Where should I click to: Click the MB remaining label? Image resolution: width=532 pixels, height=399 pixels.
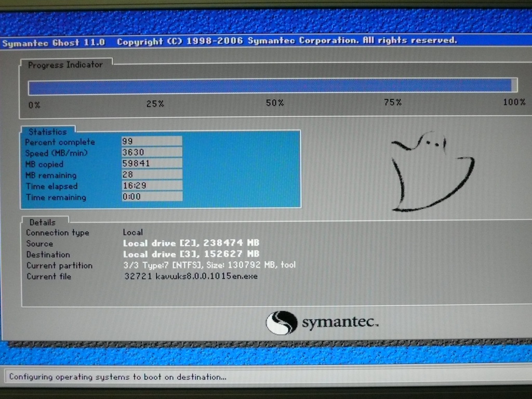pyautogui.click(x=51, y=176)
